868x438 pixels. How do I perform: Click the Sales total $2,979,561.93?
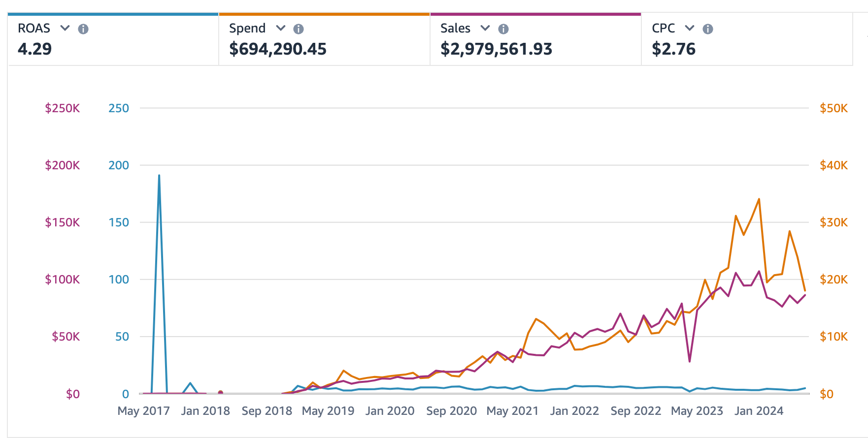(x=496, y=49)
